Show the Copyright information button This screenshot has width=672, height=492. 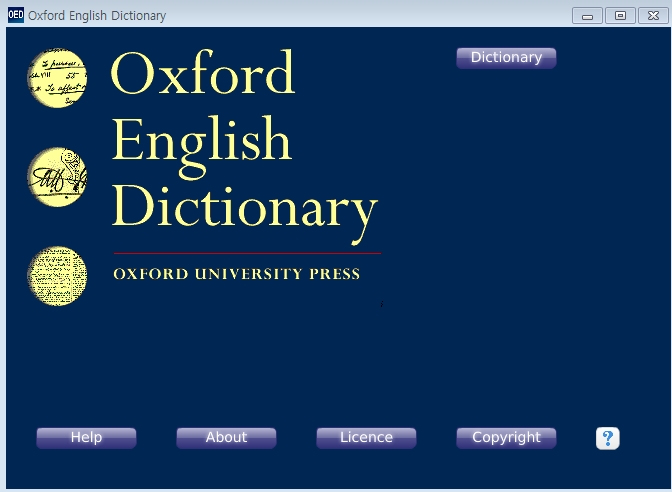506,438
